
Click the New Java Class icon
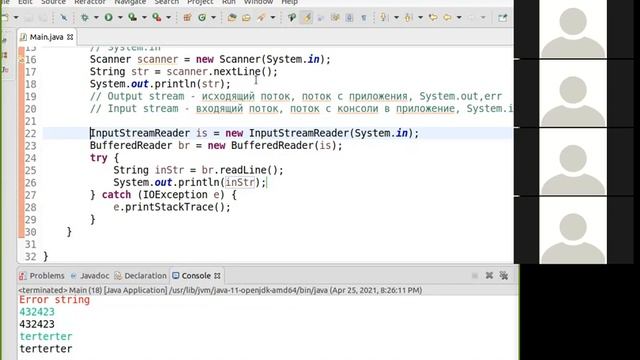pyautogui.click(x=202, y=18)
